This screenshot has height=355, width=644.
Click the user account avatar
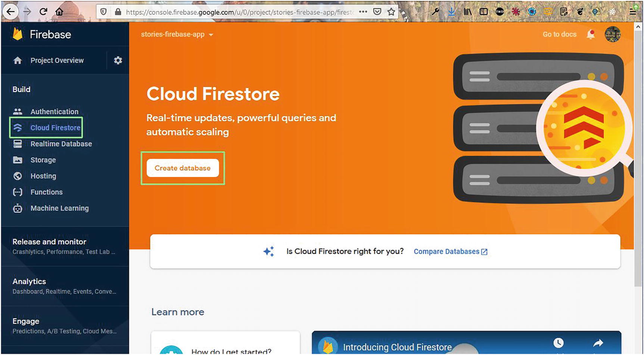click(612, 34)
